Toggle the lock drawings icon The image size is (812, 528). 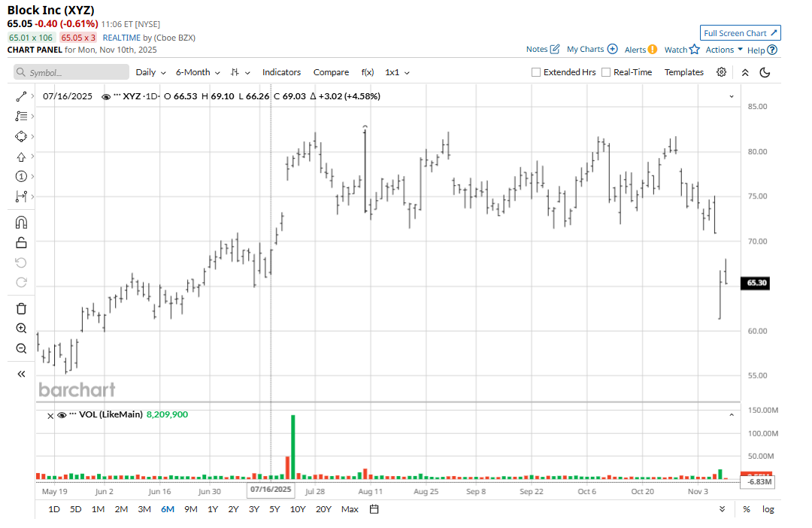(21, 242)
